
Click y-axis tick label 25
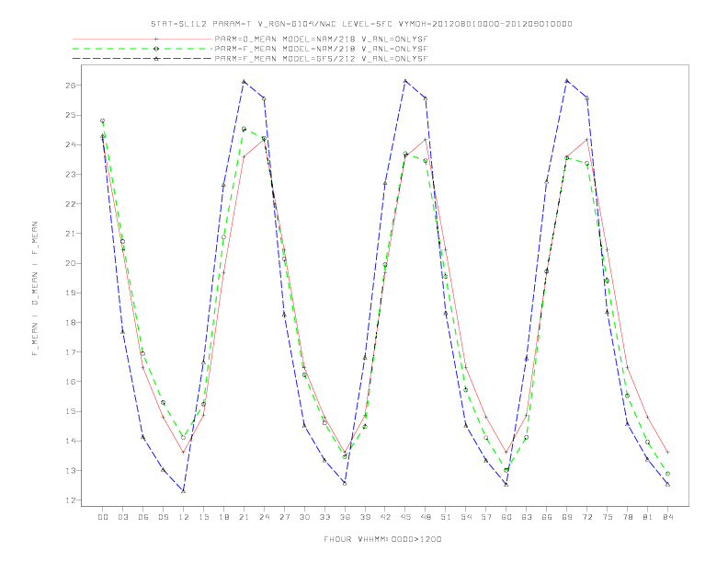coord(70,115)
